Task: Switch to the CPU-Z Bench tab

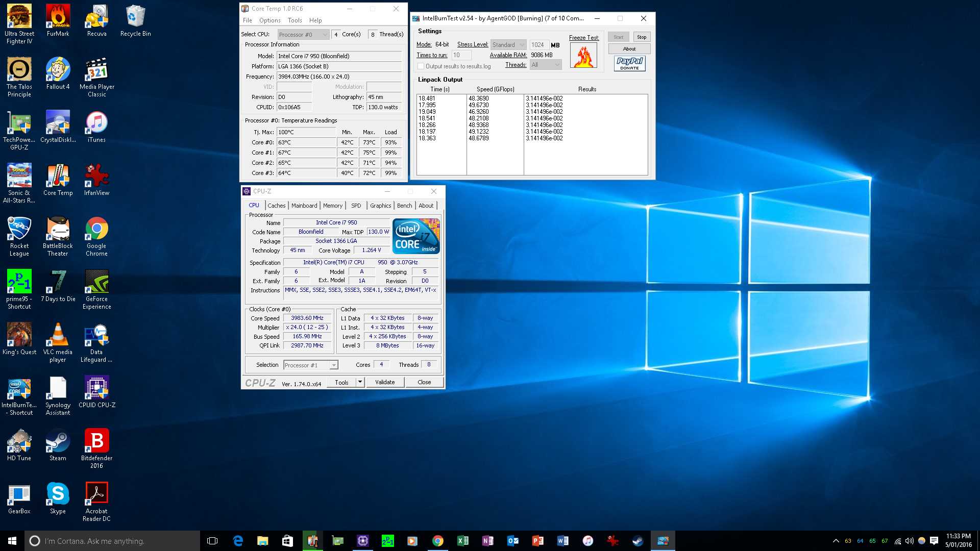Action: click(405, 206)
